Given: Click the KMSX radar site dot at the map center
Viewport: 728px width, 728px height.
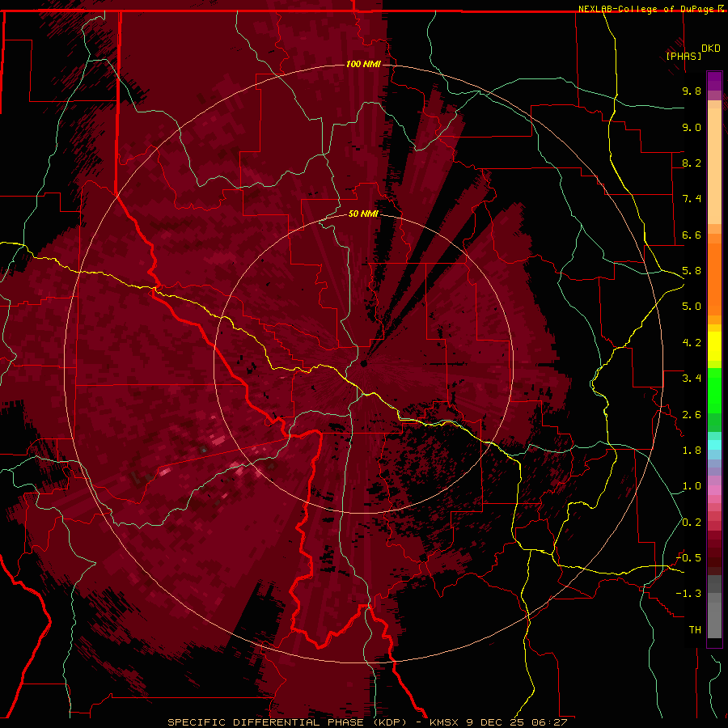Looking at the screenshot, I should (x=363, y=363).
